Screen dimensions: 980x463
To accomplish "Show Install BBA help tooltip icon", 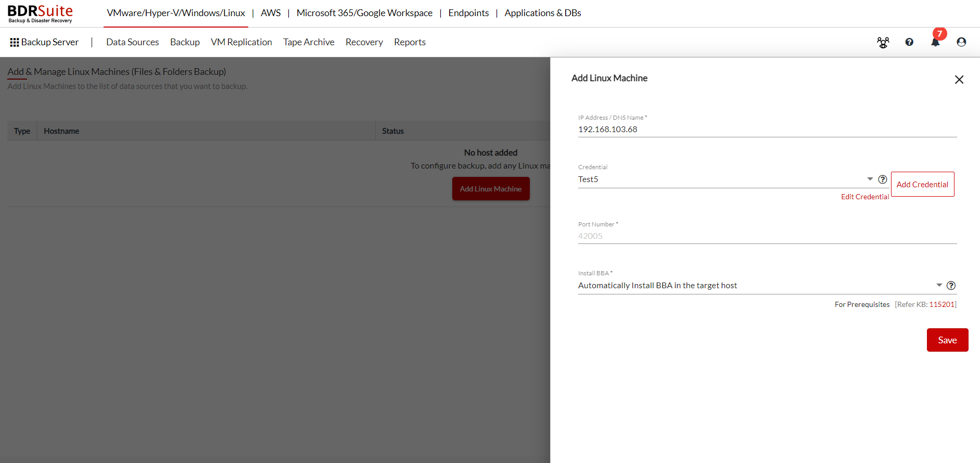I will pyautogui.click(x=951, y=286).
